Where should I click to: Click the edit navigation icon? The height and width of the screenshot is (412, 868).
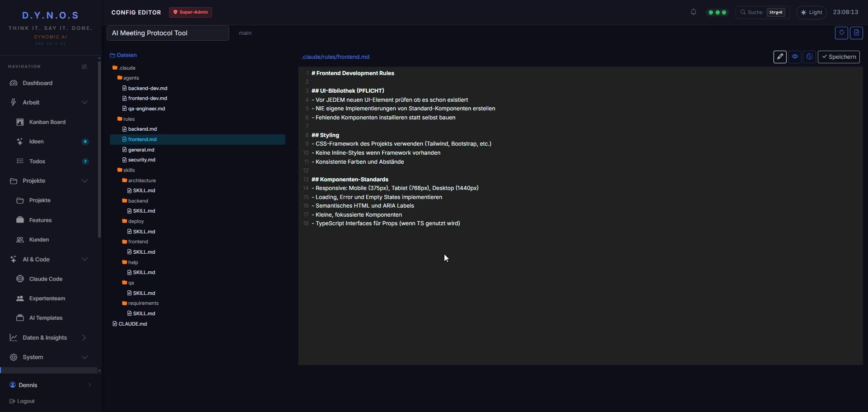coord(84,66)
